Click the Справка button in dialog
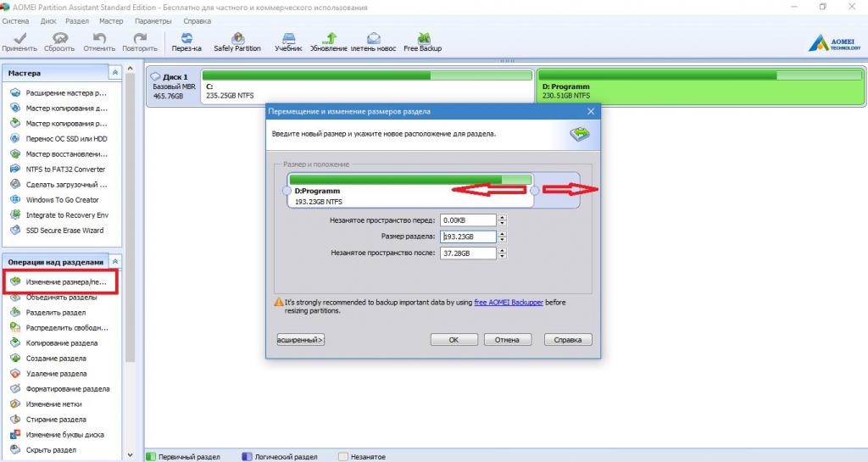 [568, 340]
